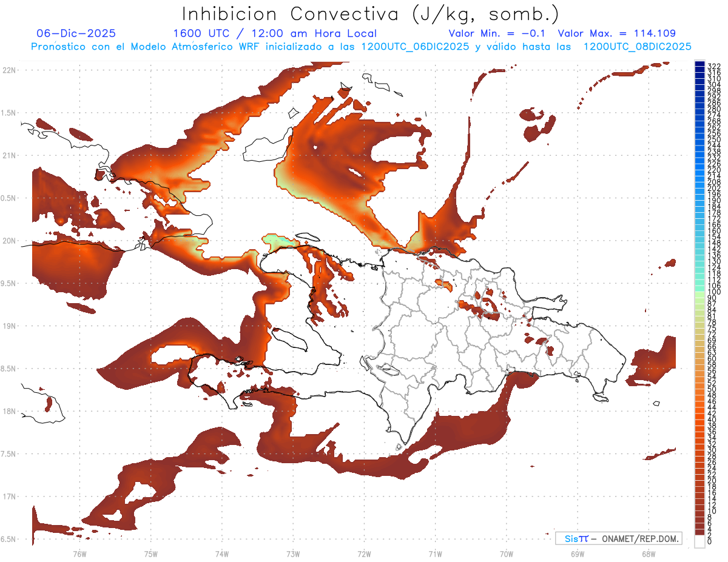Select the text "Valor Max. = 114.109"
Image resolution: width=728 pixels, height=562 pixels.
(616, 33)
